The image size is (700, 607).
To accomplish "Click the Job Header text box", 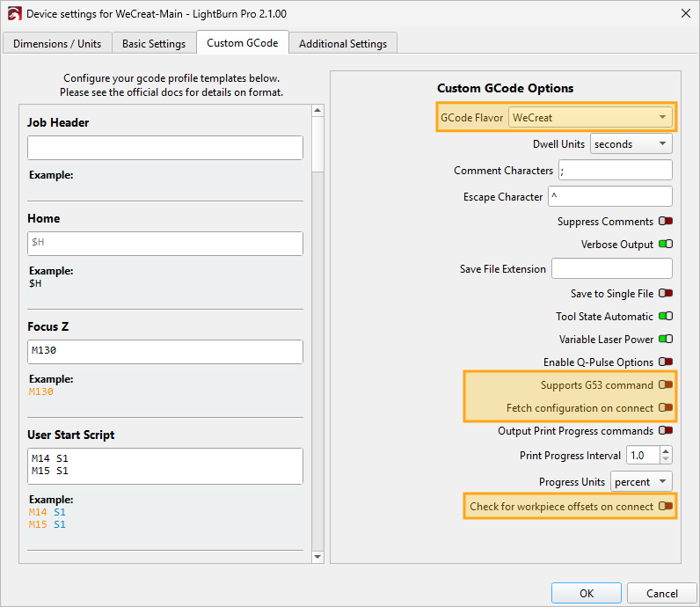I will pos(165,148).
